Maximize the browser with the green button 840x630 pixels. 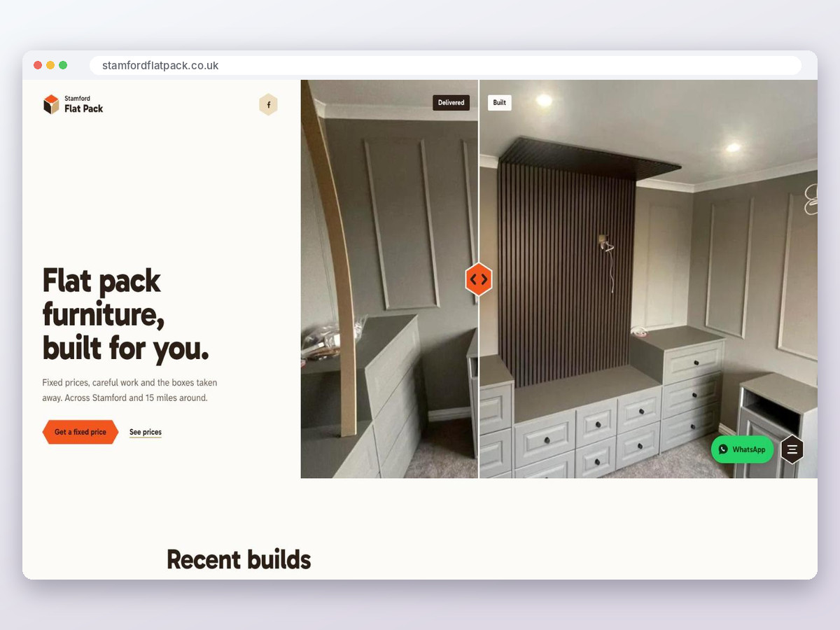[63, 65]
